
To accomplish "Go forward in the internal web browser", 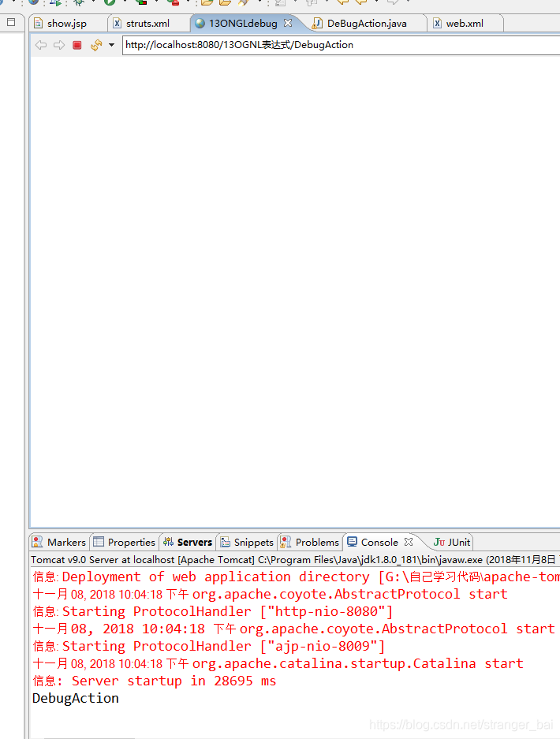I will pos(59,45).
